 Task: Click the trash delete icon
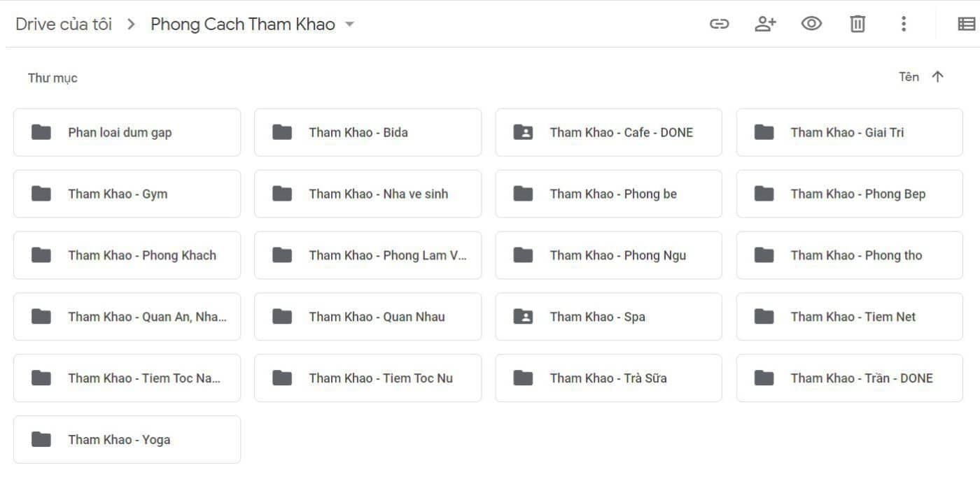857,24
